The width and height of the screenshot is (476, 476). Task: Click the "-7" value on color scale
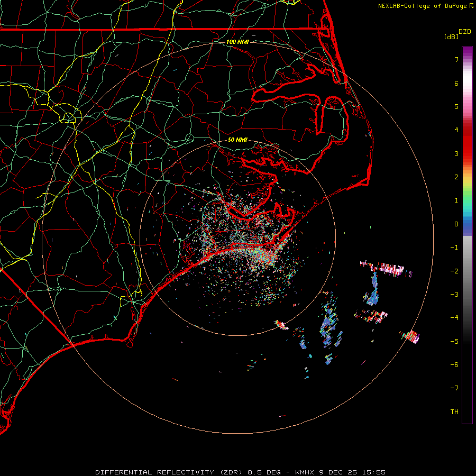click(x=454, y=388)
